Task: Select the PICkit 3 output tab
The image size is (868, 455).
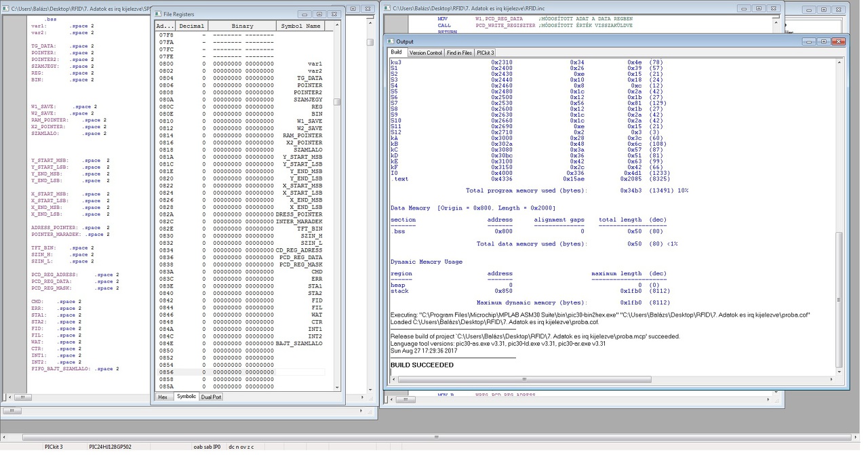Action: 485,52
